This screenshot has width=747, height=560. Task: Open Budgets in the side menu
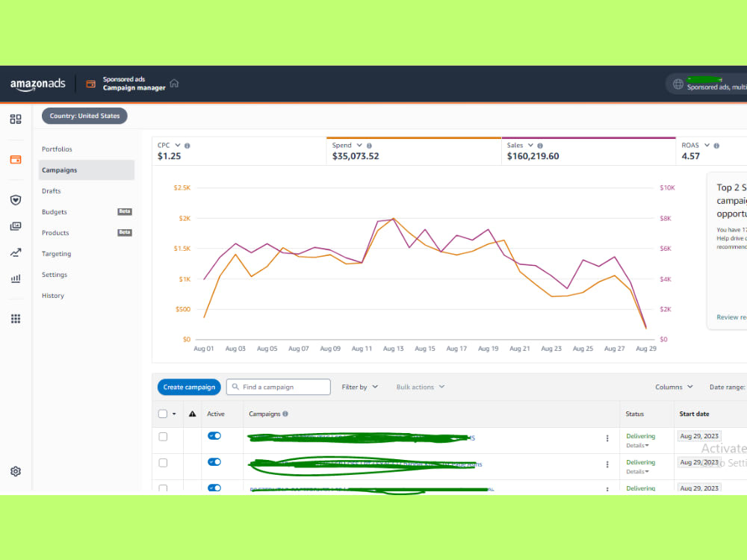pyautogui.click(x=55, y=212)
